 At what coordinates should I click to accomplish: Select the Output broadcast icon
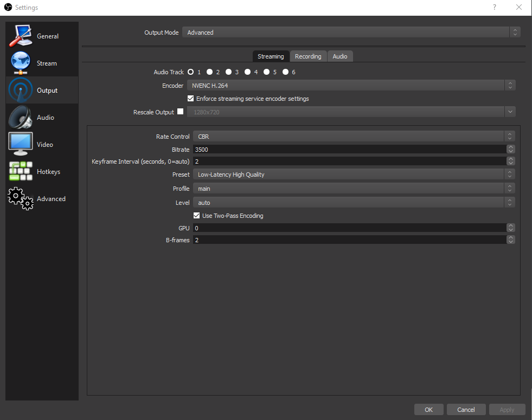21,90
